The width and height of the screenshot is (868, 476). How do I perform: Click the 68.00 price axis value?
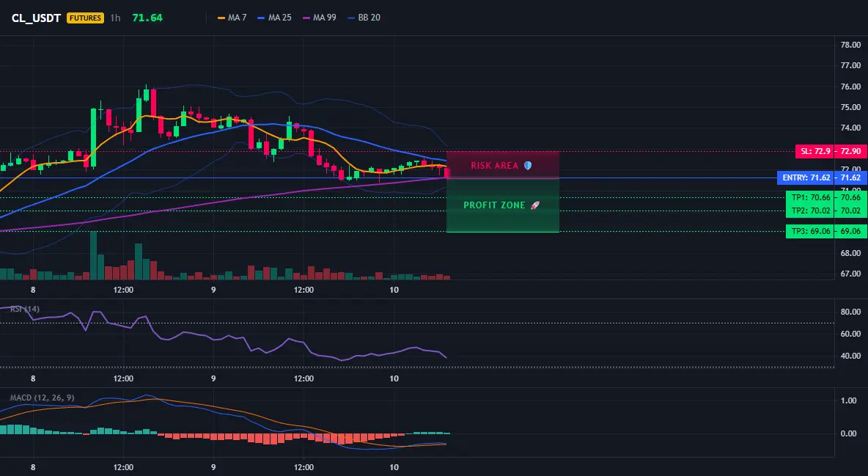850,253
